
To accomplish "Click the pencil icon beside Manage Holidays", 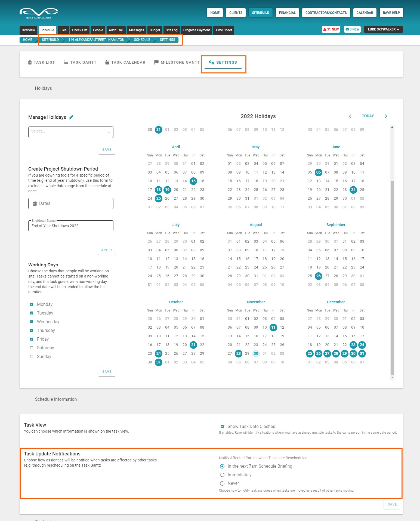I will point(71,117).
